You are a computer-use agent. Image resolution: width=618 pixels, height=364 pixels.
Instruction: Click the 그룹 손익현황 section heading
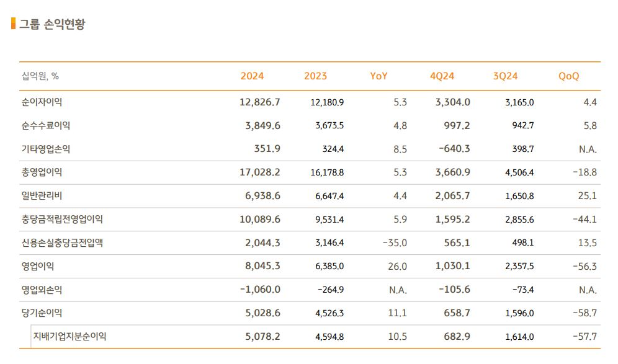point(52,25)
